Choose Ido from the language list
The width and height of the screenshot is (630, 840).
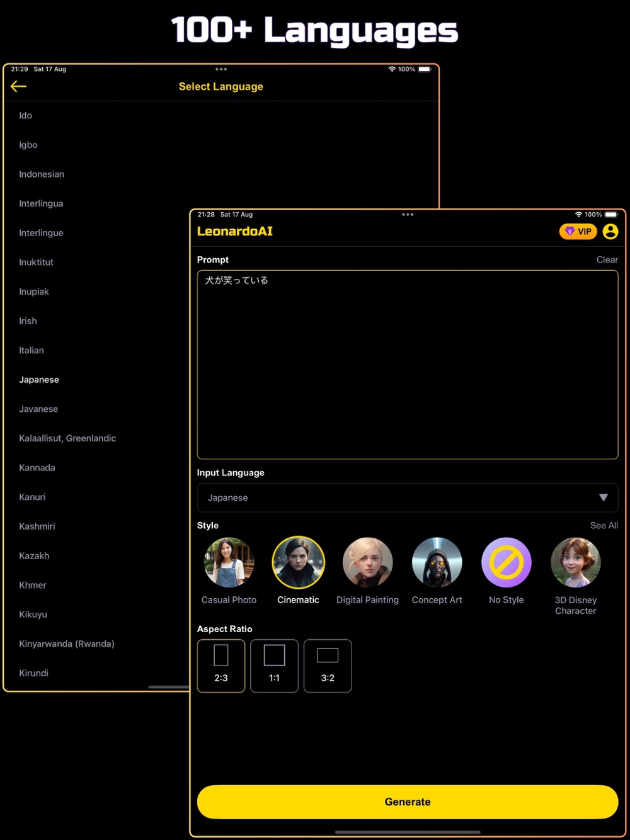25,116
